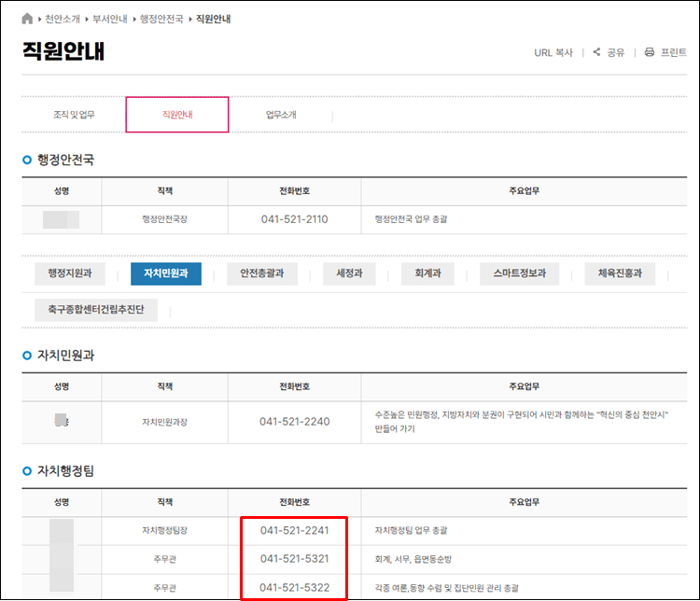Click the share icon next to 공유
The height and width of the screenshot is (601, 700).
tap(596, 52)
